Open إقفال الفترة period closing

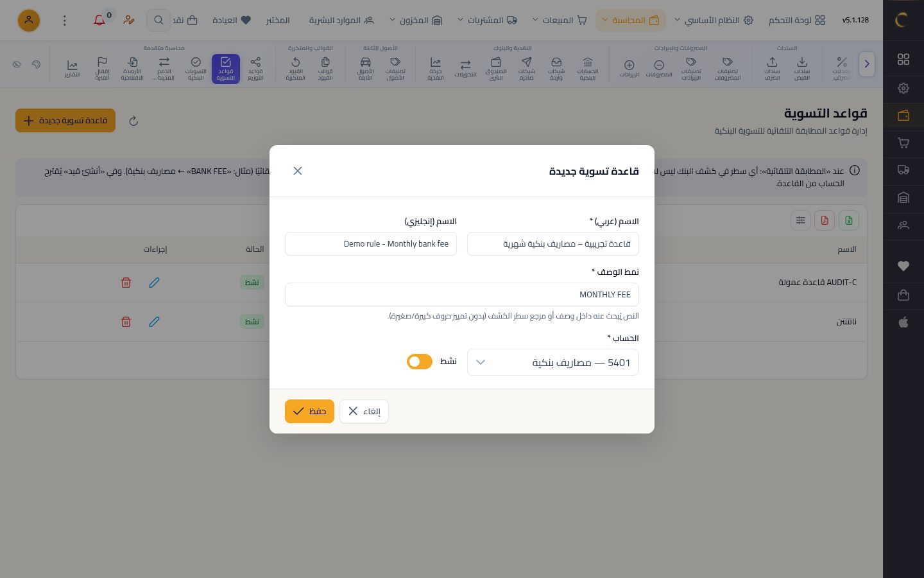tap(102, 69)
